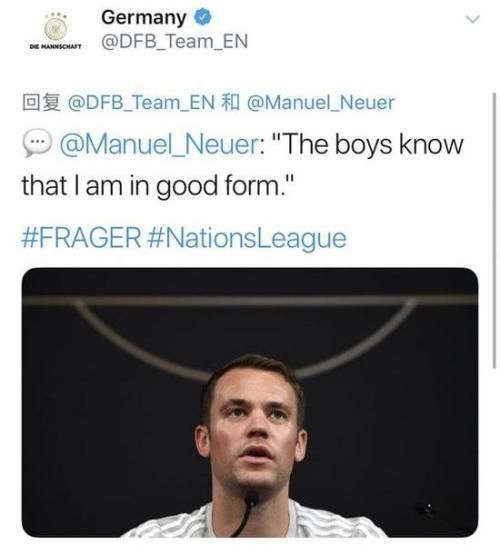Follow the @DFB_Team_EN mention in reply line
The image size is (500, 545).
click(141, 103)
